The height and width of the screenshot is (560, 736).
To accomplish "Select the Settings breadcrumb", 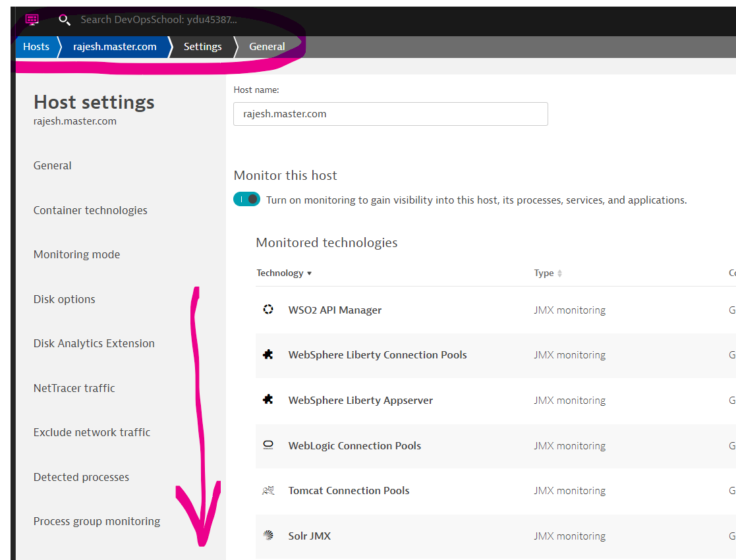I will pyautogui.click(x=202, y=47).
